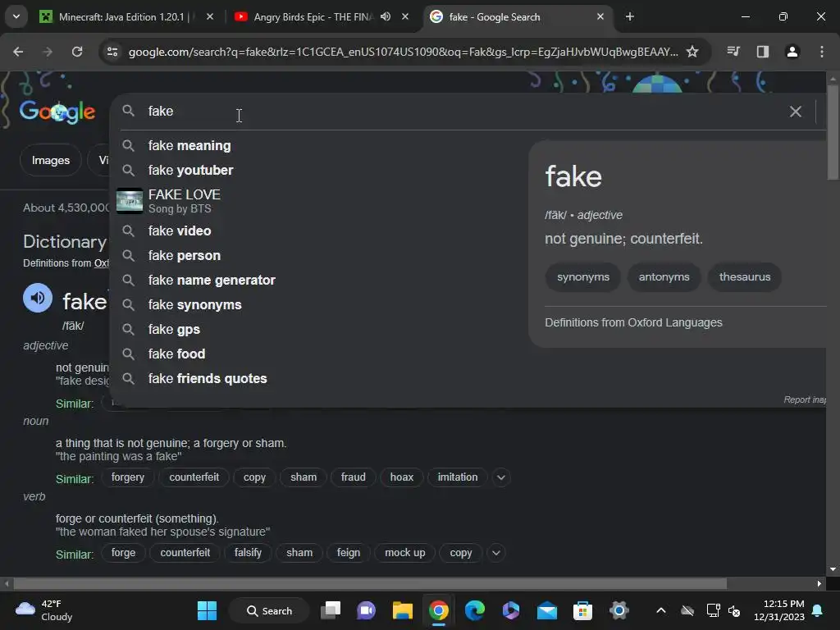This screenshot has width=840, height=630.
Task: Close the Minecraft Java Edition tab
Action: (210, 16)
